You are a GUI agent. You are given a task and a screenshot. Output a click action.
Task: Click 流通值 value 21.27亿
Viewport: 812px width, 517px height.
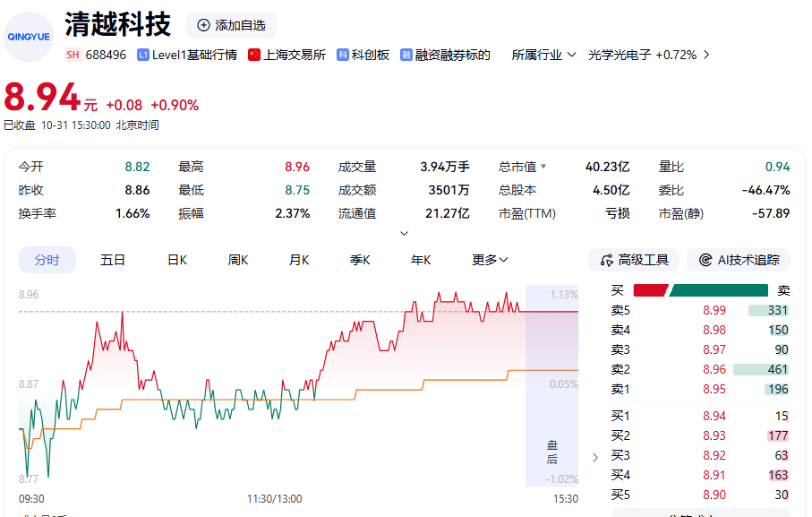448,213
